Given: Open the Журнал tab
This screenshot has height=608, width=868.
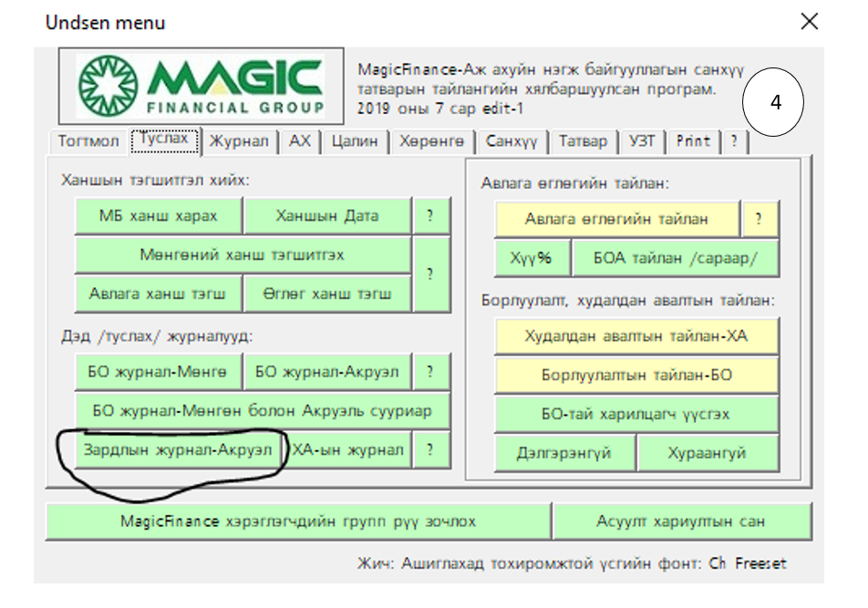Looking at the screenshot, I should coord(239,141).
